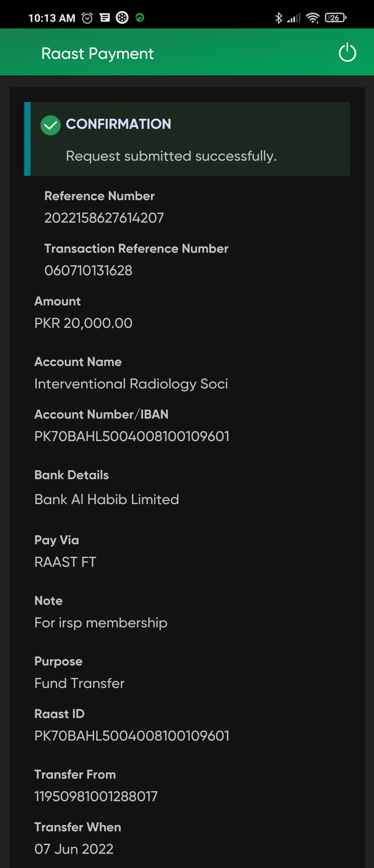This screenshot has width=374, height=868.
Task: Tap the Raast Payment header title
Action: tap(97, 54)
